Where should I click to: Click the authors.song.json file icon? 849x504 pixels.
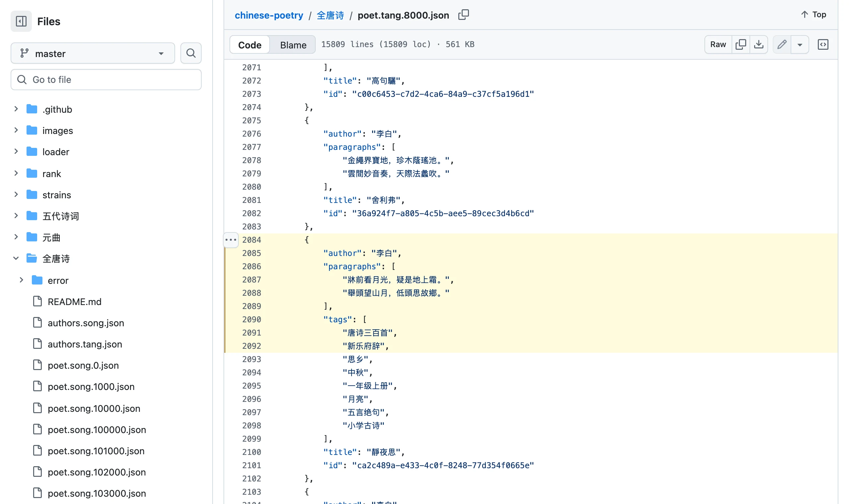37,323
